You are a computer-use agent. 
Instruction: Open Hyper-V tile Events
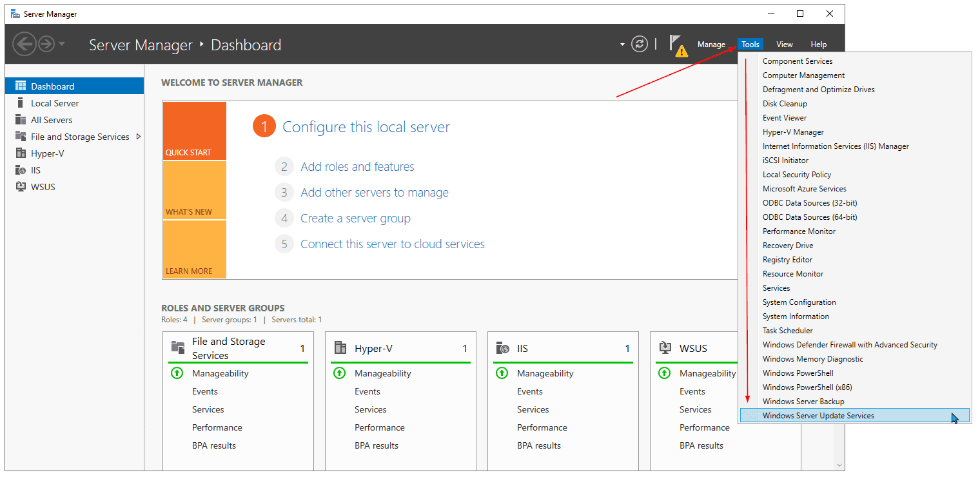coord(367,391)
